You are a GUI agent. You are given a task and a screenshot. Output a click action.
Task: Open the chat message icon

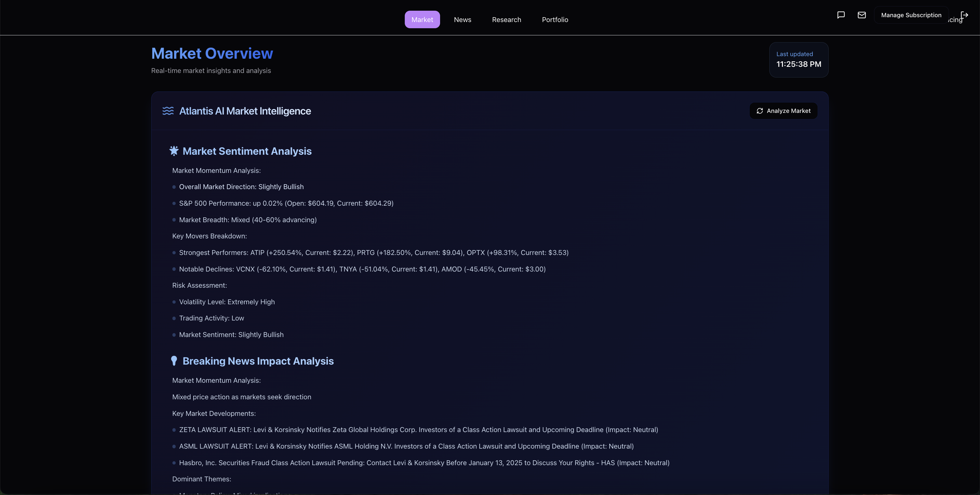pos(841,15)
